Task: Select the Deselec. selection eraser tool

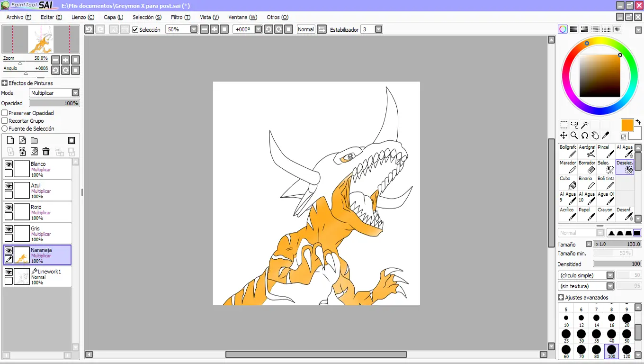Action: [625, 167]
